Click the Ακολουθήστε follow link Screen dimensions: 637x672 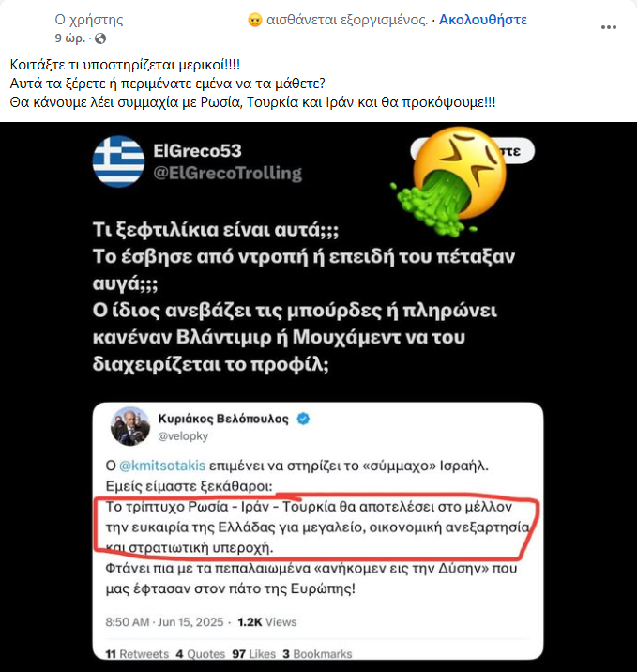pos(483,20)
